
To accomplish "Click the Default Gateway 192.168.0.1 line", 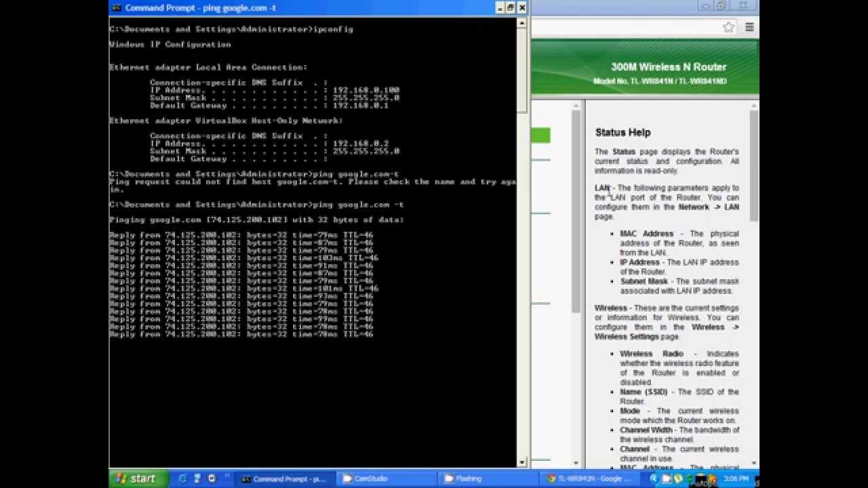I will [269, 105].
